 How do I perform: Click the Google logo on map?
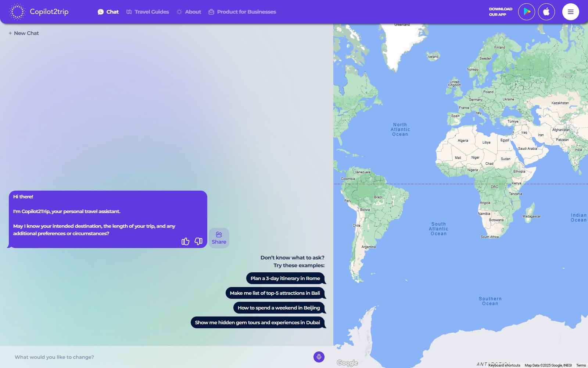click(347, 363)
